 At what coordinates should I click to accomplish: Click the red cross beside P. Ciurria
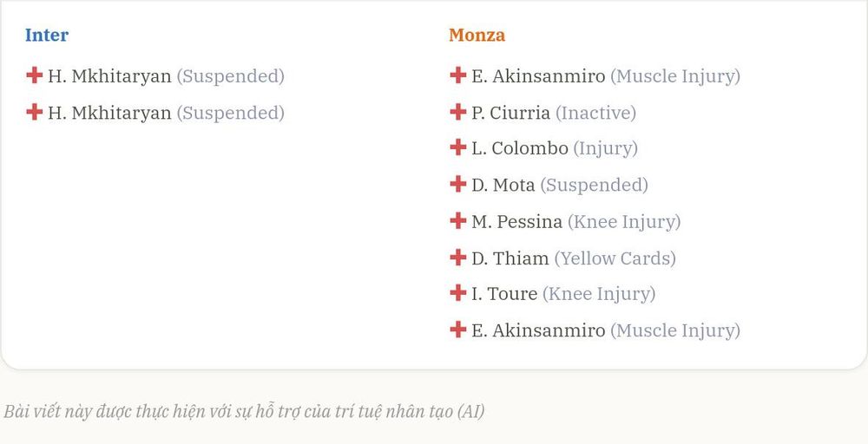pos(457,112)
